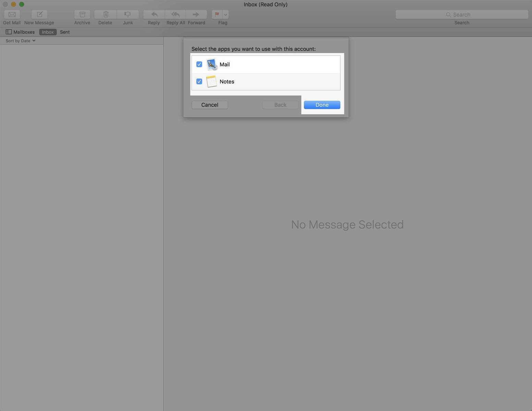Compose with the New Message icon
Viewport: 532px width, 411px height.
(x=39, y=14)
